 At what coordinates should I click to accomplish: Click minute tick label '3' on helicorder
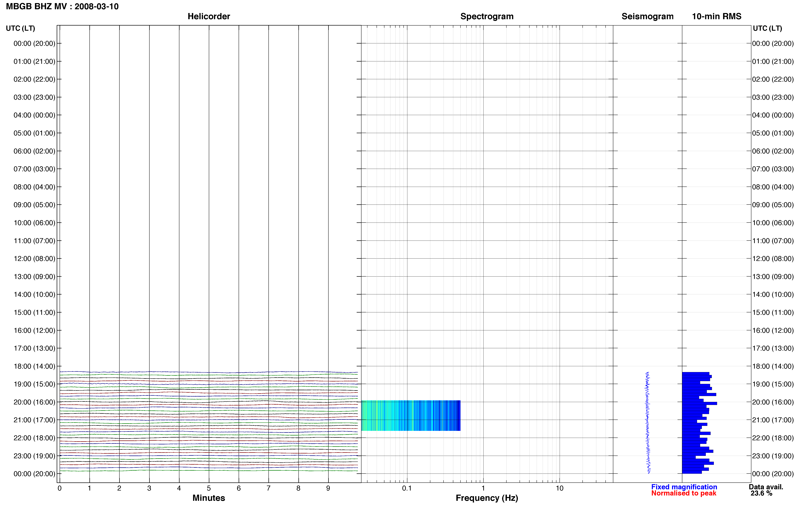click(x=149, y=488)
